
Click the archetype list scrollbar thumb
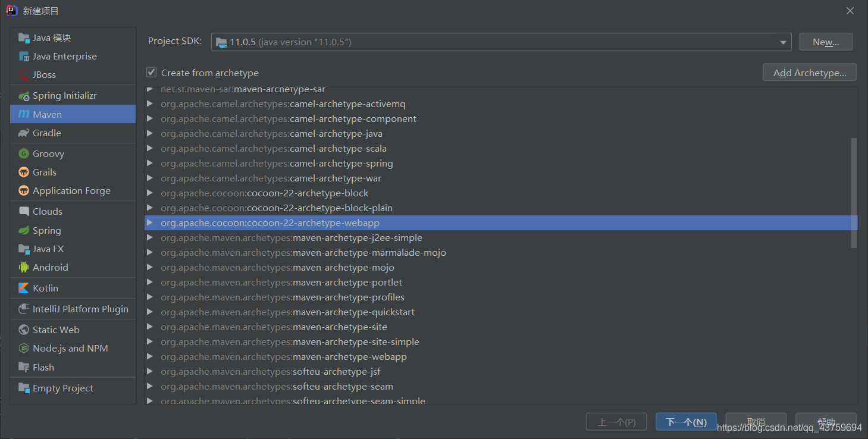pos(854,193)
